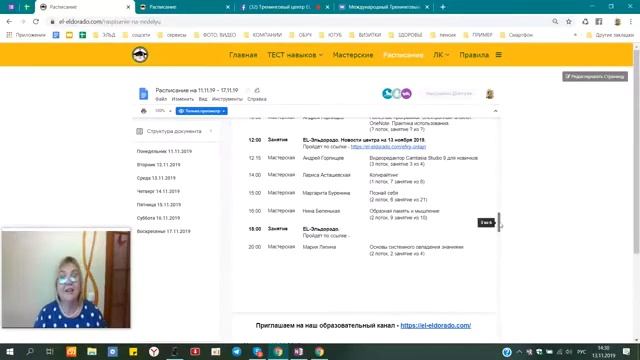This screenshot has height=360, width=640.
Task: Click the cloud save status icon beside the title
Action: coord(257,90)
